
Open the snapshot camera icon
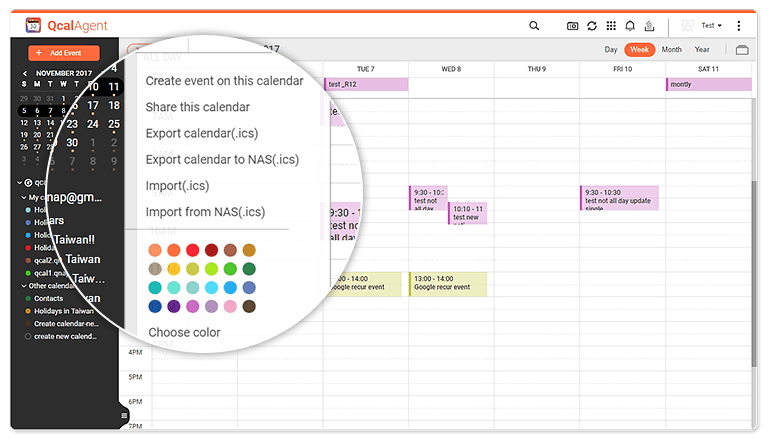pos(572,26)
